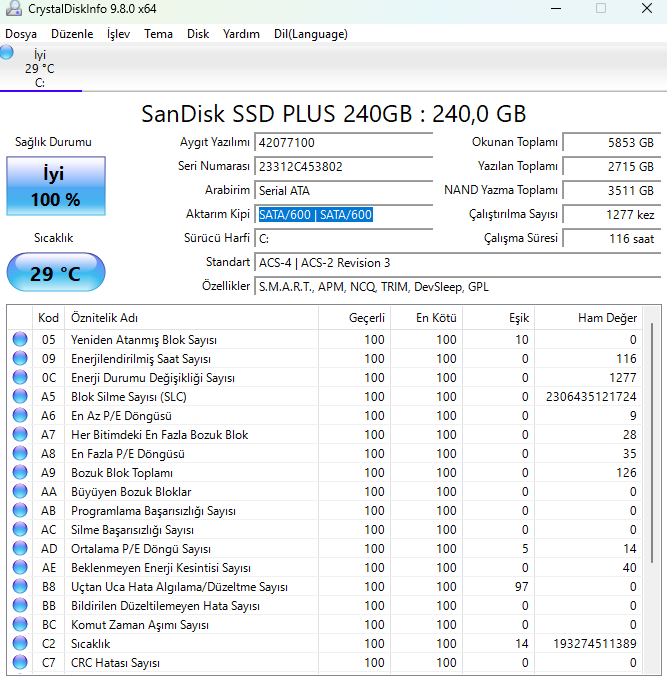Click status orb for attribute A5
The height and width of the screenshot is (682, 667).
pos(20,396)
